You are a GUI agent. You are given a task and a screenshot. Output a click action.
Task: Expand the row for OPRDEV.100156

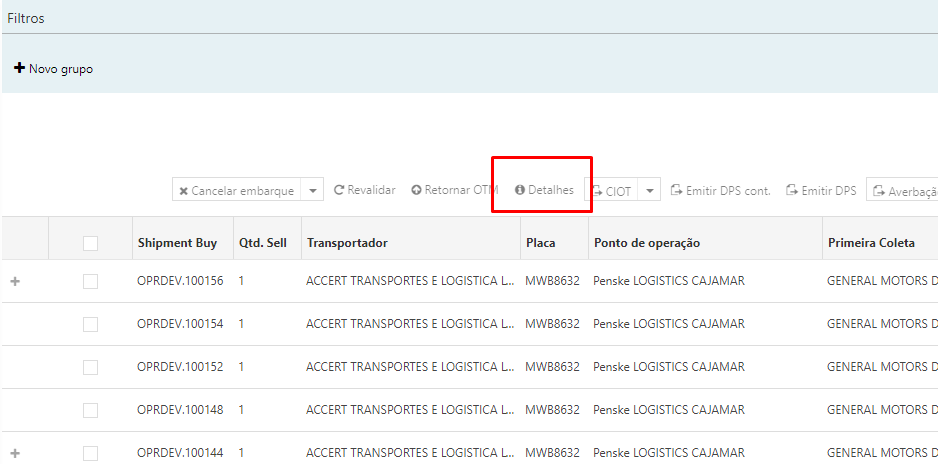15,282
